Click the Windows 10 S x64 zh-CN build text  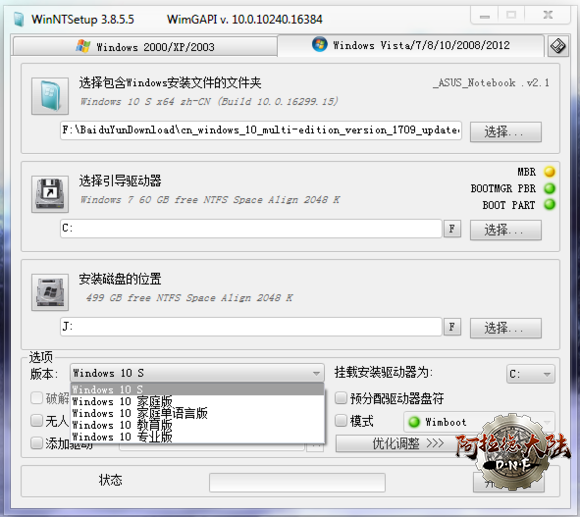[209, 101]
